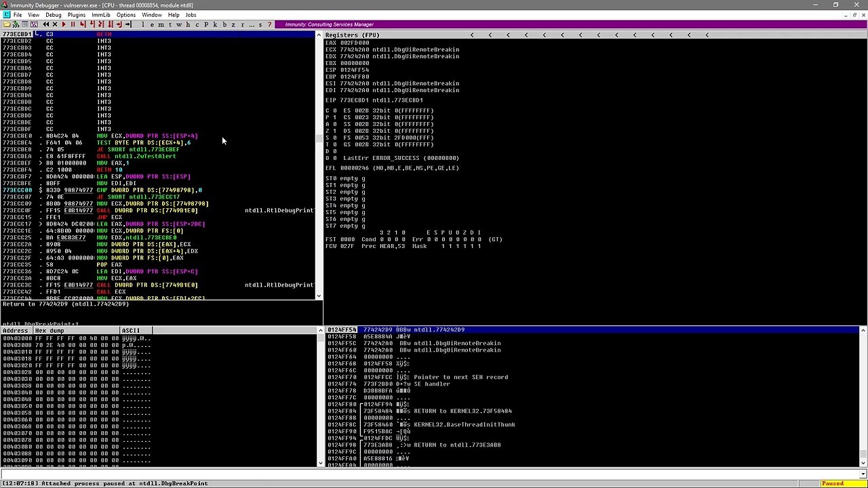Show Breakpoints with 'b' button
868x488 pixels.
[x=224, y=24]
